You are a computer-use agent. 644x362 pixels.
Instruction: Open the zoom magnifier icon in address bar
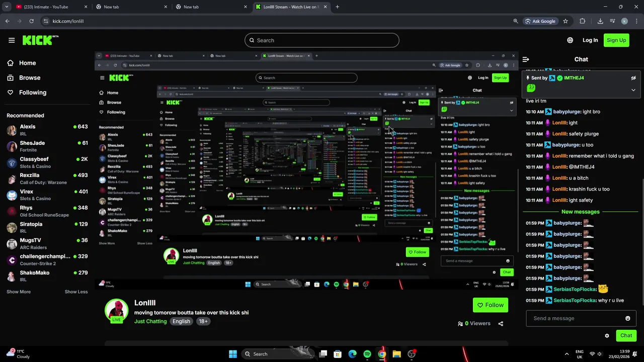pyautogui.click(x=516, y=21)
